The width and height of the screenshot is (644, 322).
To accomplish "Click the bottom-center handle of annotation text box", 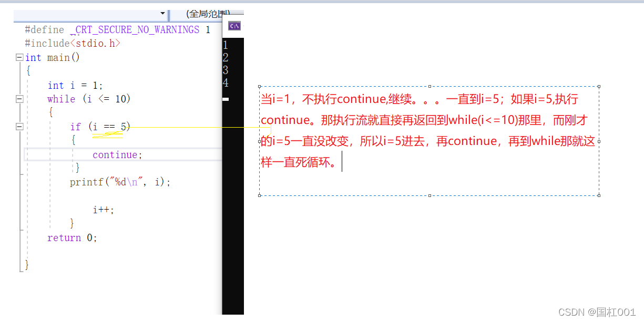I will [430, 195].
